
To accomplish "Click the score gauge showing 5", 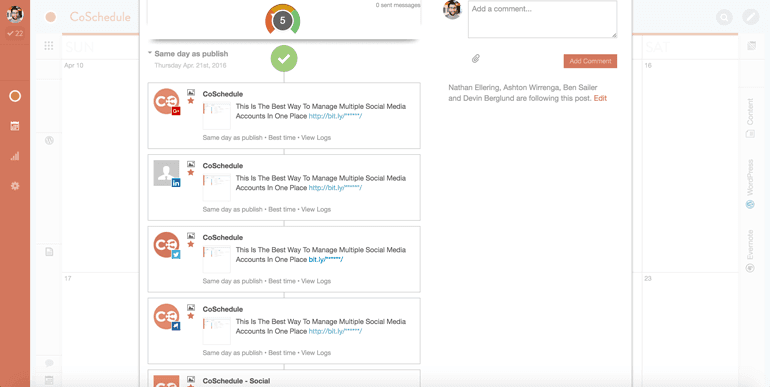I will (x=282, y=21).
